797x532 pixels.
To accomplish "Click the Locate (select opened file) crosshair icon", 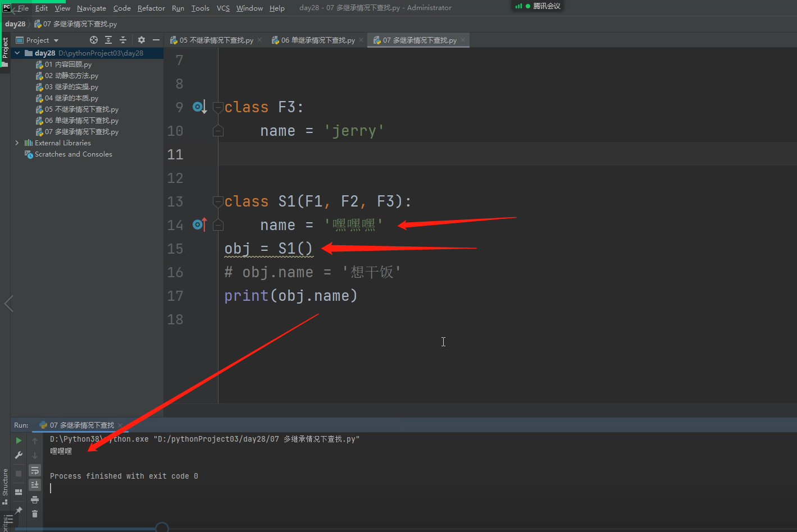I will [x=94, y=40].
